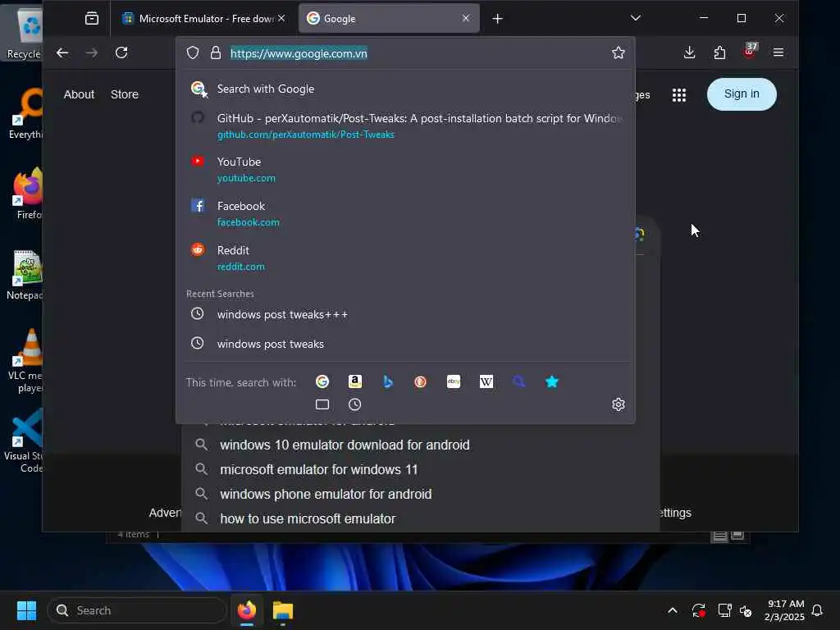Search this time with the blue magnifier engine
840x630 pixels.
point(519,381)
